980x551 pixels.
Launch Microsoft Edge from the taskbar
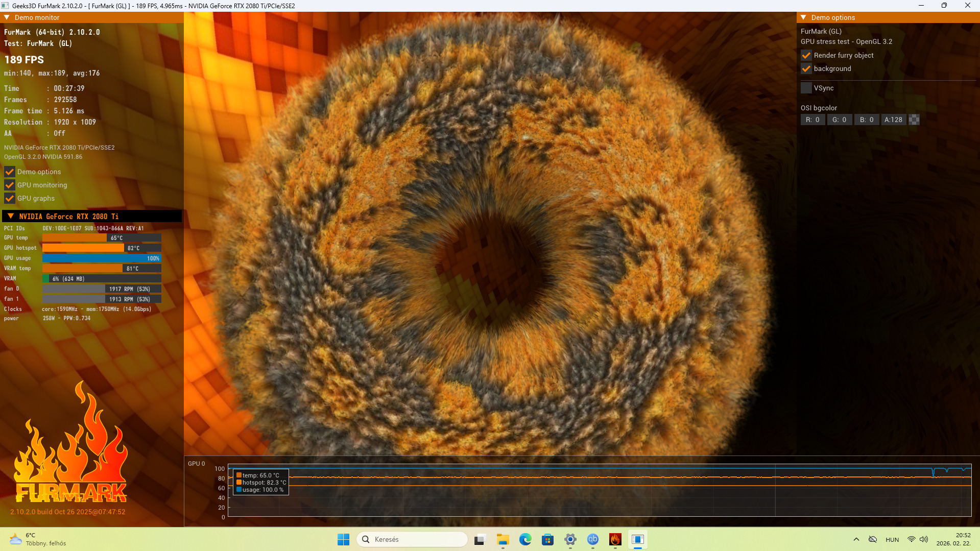[x=525, y=539]
